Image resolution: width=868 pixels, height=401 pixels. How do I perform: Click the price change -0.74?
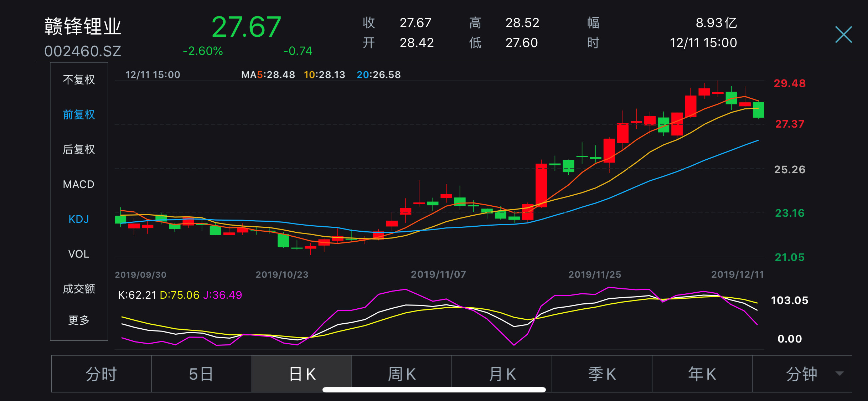pyautogui.click(x=298, y=51)
